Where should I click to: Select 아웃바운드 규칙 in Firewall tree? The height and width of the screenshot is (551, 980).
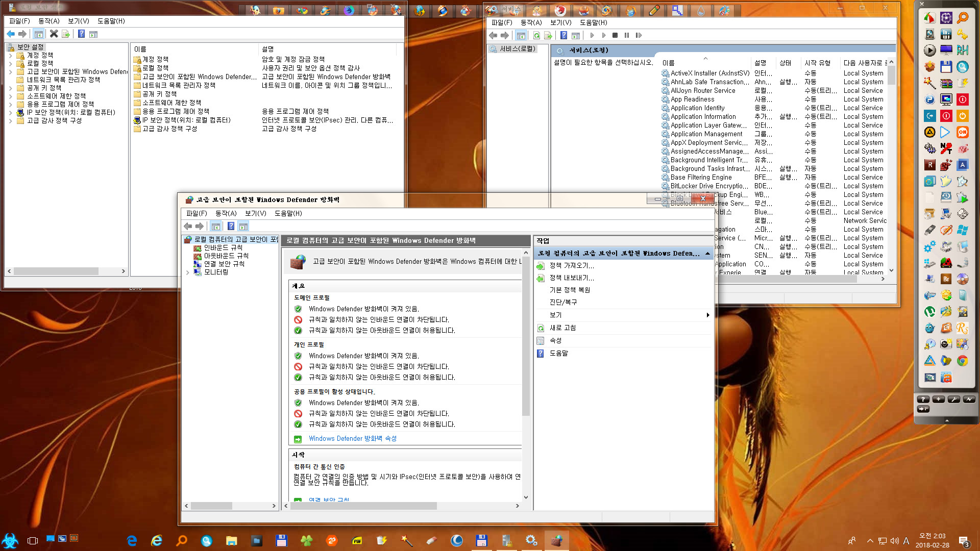(x=226, y=256)
